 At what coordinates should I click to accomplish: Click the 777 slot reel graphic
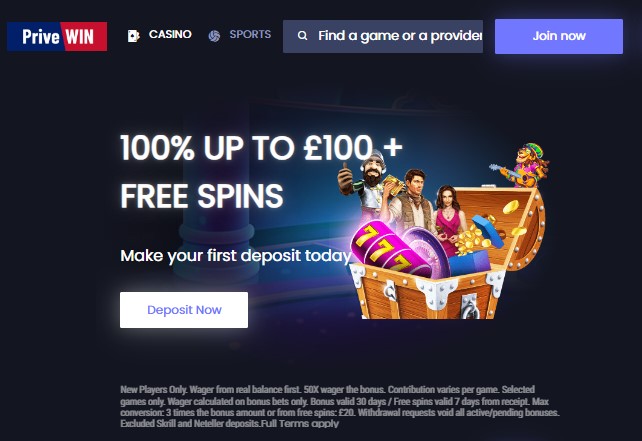click(385, 248)
